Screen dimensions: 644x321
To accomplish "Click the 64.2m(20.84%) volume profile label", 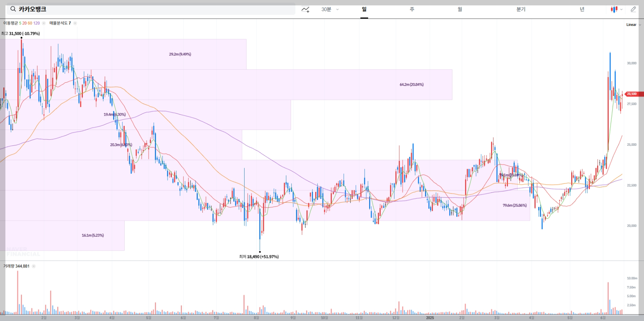I will click(x=412, y=85).
